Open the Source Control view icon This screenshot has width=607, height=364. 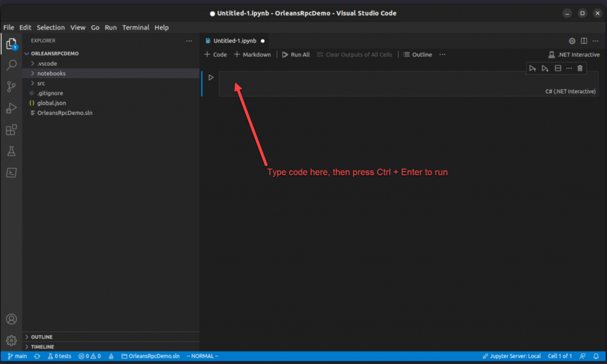[x=12, y=87]
